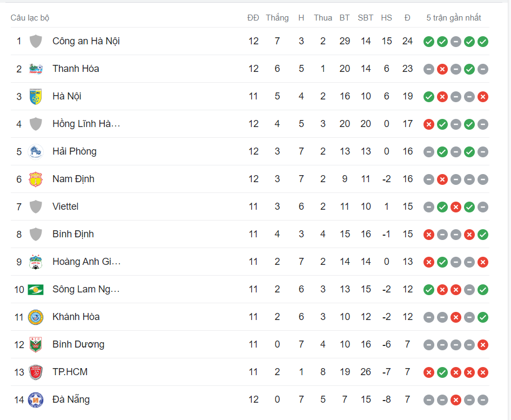
Task: Click the Khánh Hòa club emblem
Action: (36, 317)
